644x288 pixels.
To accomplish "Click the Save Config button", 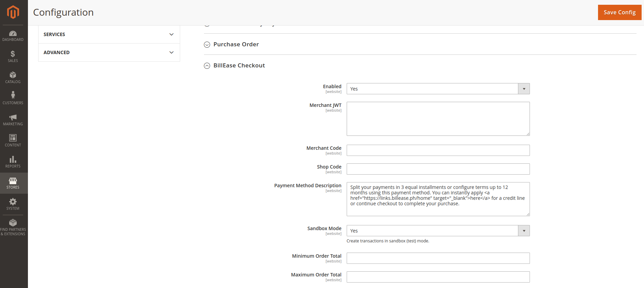I will (x=619, y=12).
